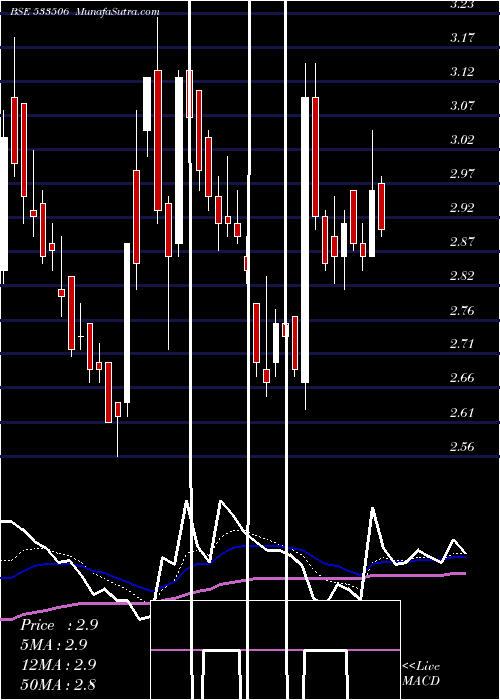This screenshot has width=500, height=700.
Task: Click the BSE 533506 ticker label
Action: 40,12
